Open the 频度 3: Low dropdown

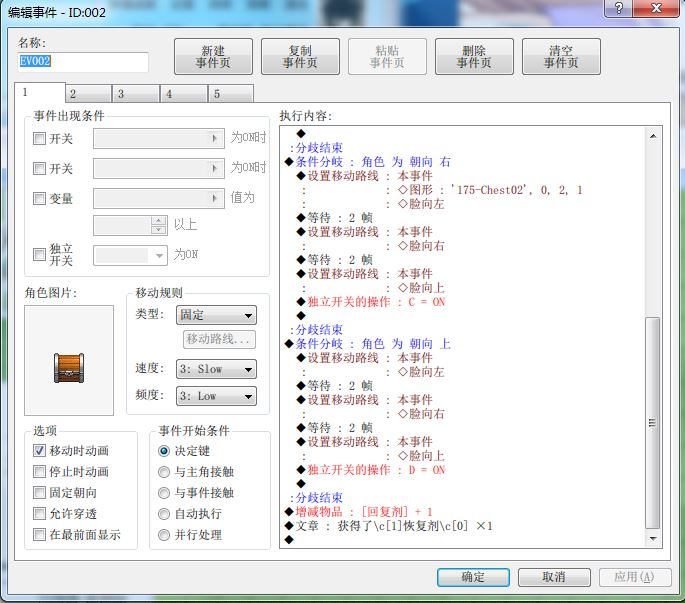[x=216, y=396]
